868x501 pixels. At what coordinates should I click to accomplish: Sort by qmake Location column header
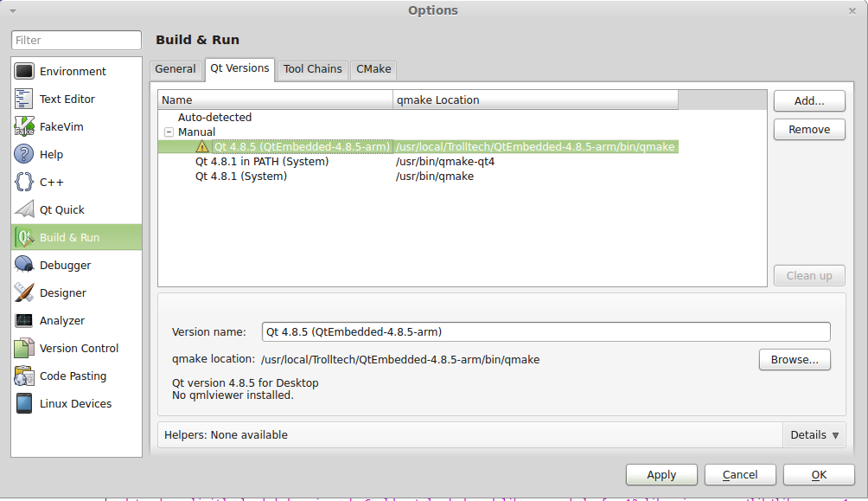tap(535, 100)
